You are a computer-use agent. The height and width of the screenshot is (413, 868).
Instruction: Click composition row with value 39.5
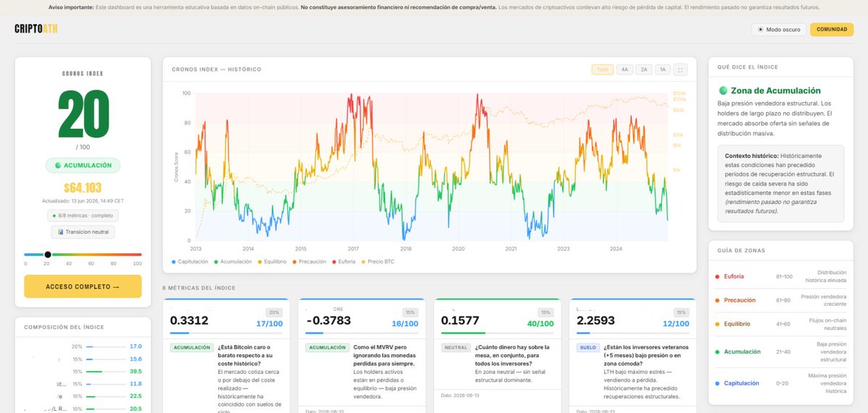(82, 371)
